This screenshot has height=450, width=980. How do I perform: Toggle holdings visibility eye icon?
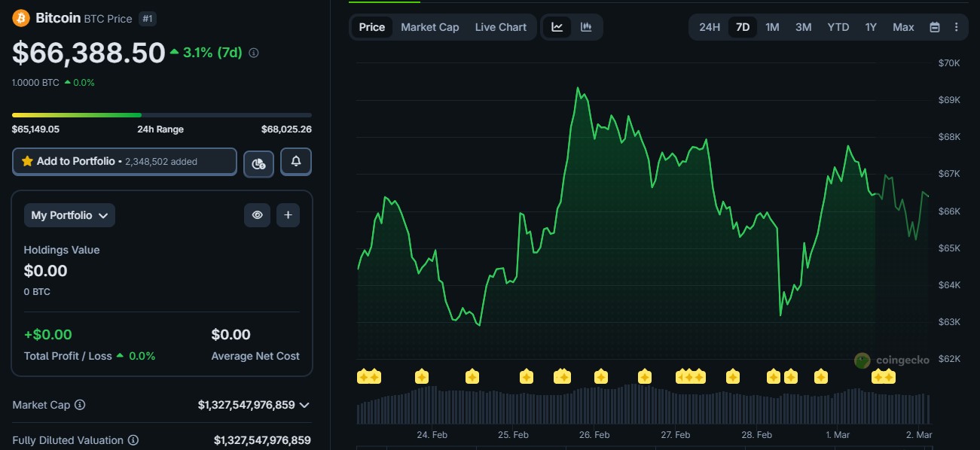(257, 215)
